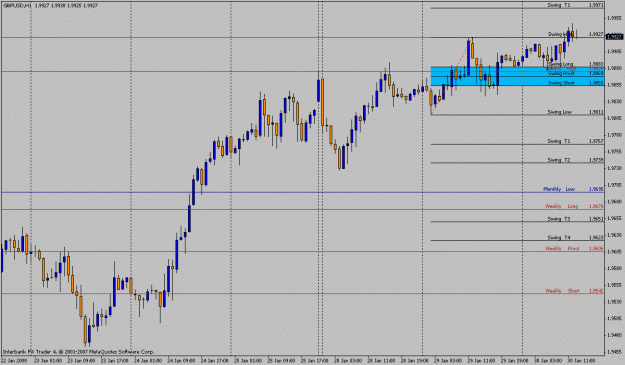Click the Swing T1 label at 1.9971

pyautogui.click(x=559, y=5)
